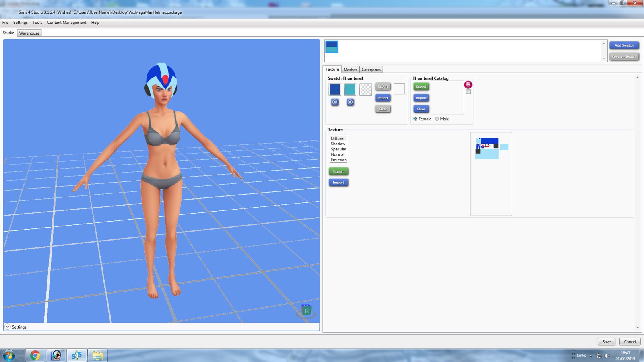The width and height of the screenshot is (644, 362).
Task: Click the taskbar clock showing 18:47
Action: [x=625, y=356]
